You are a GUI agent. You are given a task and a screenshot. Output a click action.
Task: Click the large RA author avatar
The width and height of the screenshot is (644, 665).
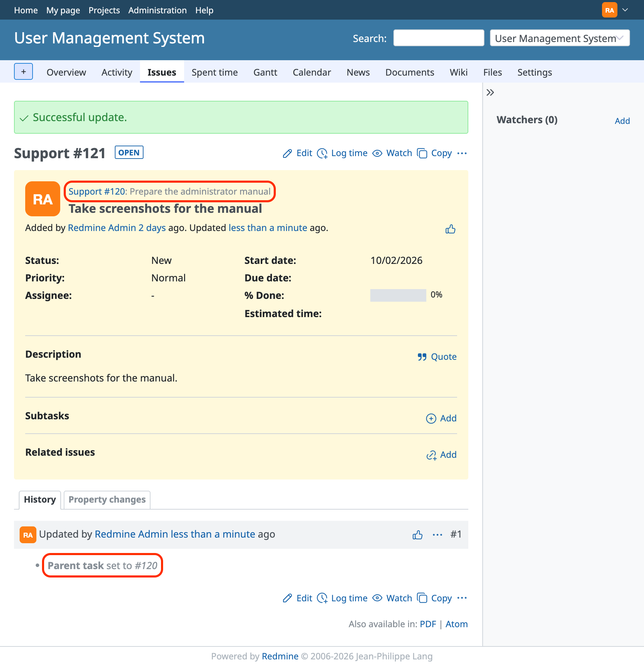point(43,199)
